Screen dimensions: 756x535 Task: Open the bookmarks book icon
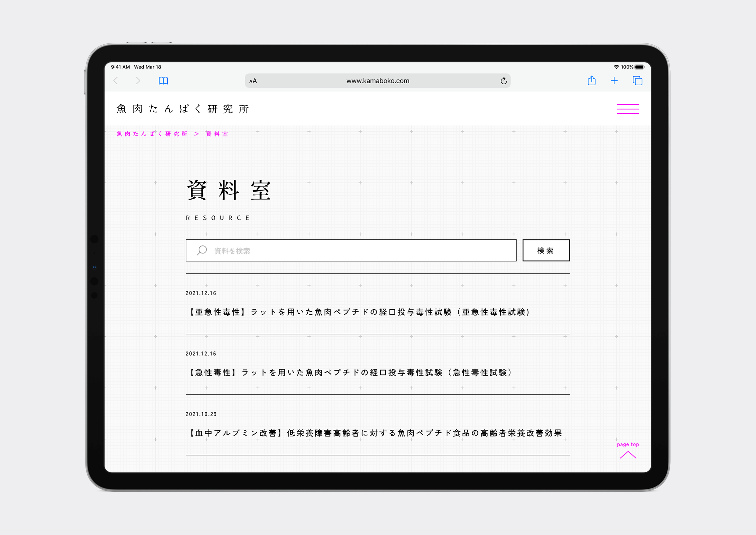click(x=163, y=81)
